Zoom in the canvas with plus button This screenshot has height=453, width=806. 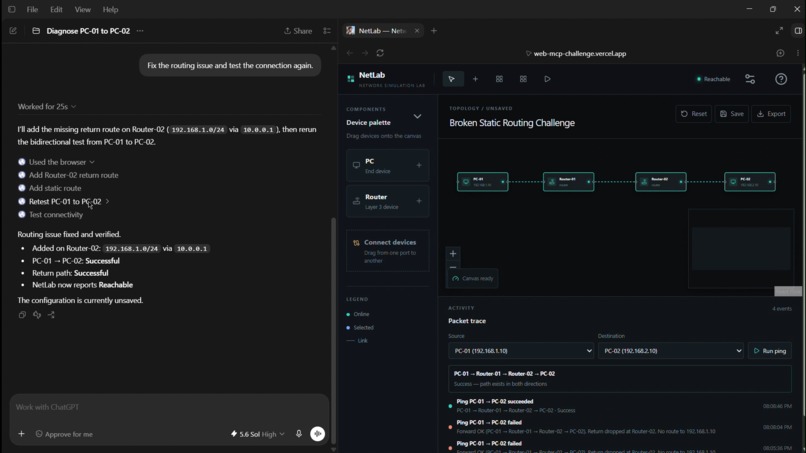coord(453,253)
